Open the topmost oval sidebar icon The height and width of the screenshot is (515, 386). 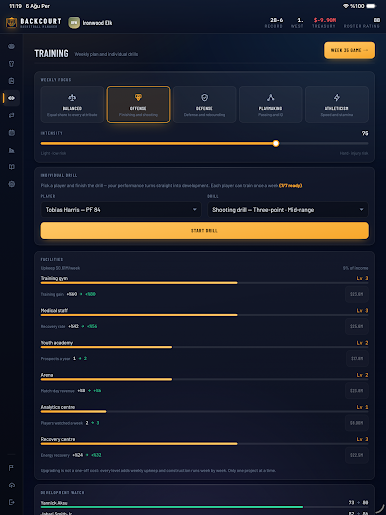pos(11,46)
